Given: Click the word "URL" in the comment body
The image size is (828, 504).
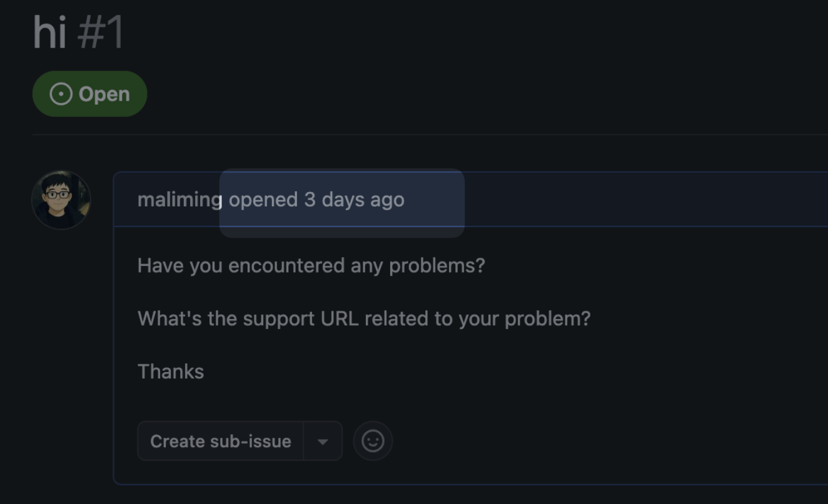Looking at the screenshot, I should [340, 319].
